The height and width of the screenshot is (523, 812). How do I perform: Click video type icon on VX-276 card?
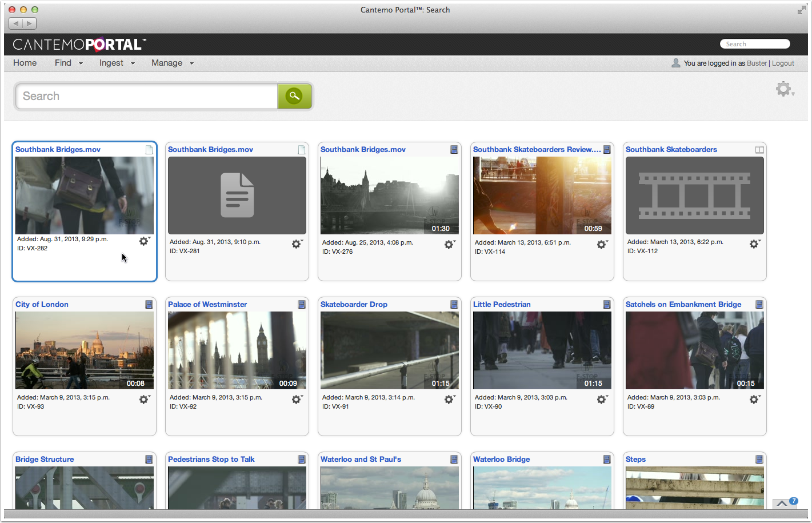[454, 150]
